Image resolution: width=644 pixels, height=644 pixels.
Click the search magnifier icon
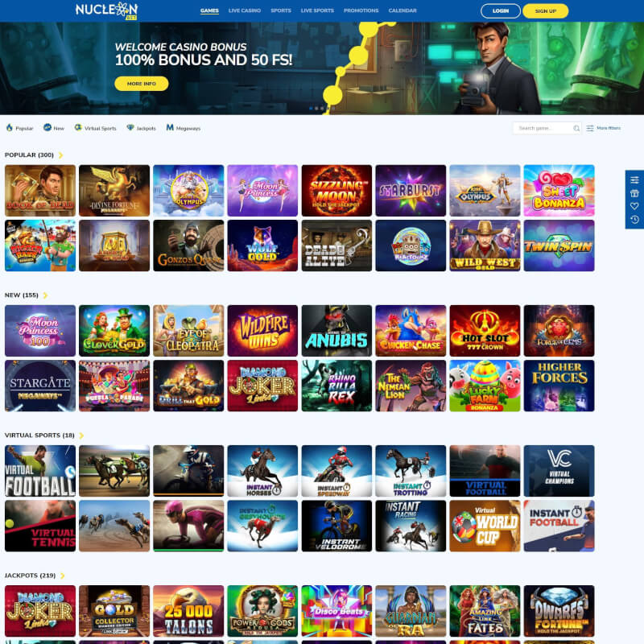576,128
